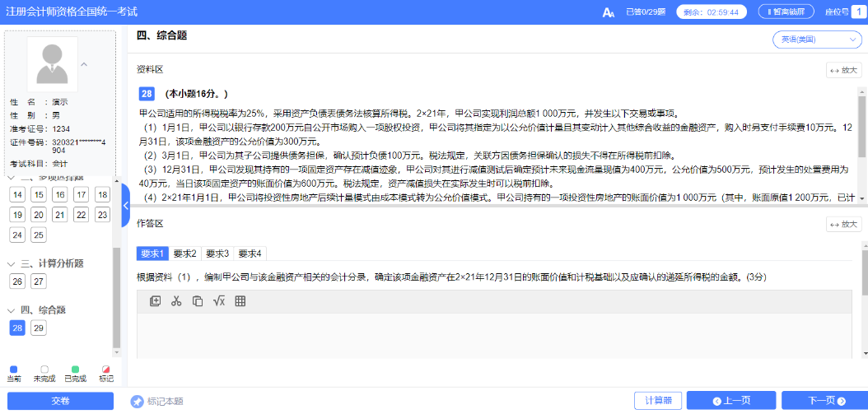Go to question 26

click(x=18, y=281)
